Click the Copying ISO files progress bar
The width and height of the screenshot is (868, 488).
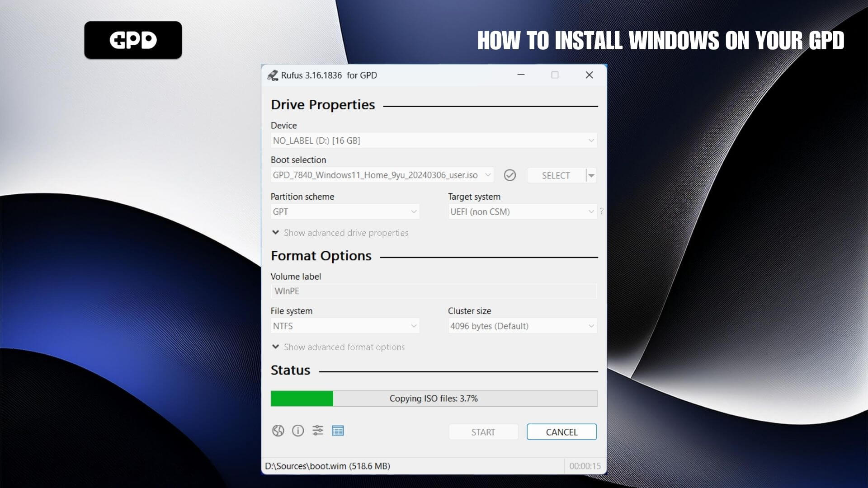(x=434, y=399)
